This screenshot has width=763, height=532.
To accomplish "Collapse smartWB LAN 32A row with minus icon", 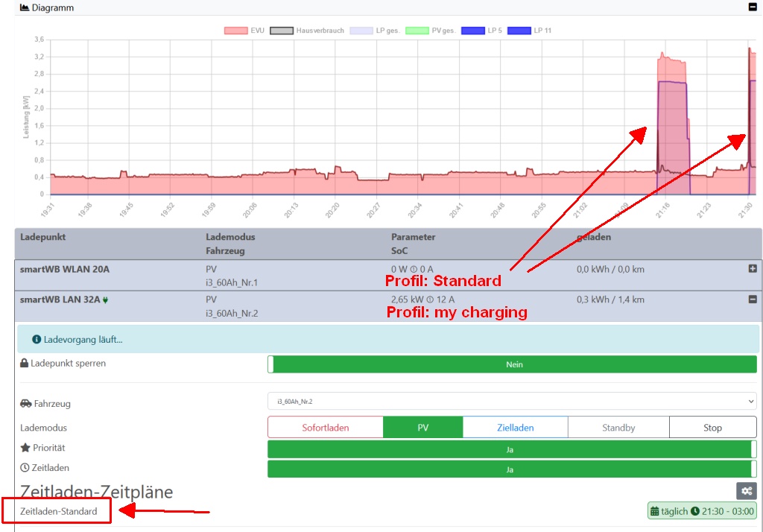I will (753, 300).
